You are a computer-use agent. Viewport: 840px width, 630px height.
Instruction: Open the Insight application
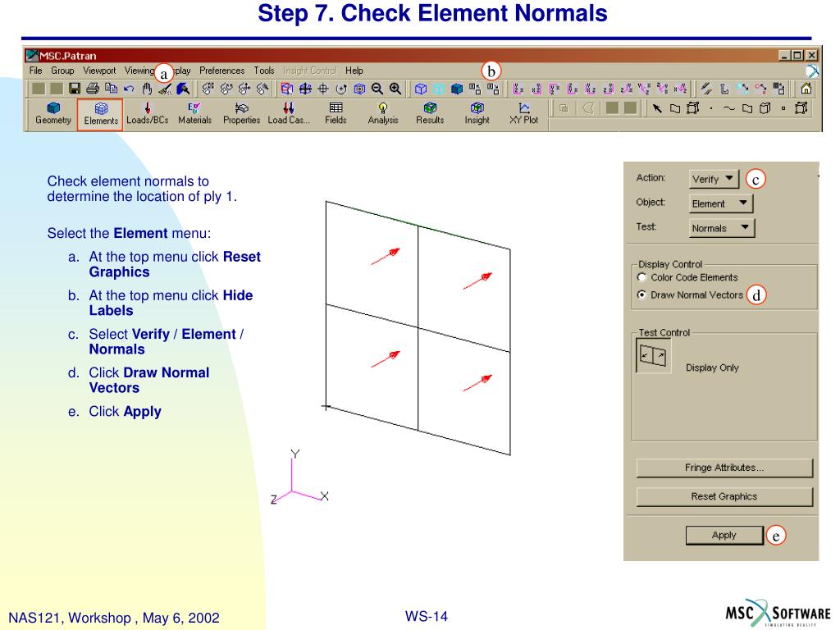click(477, 113)
